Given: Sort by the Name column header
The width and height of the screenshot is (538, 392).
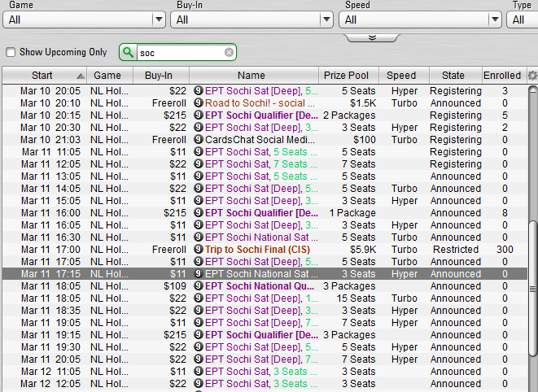Looking at the screenshot, I should click(x=254, y=76).
